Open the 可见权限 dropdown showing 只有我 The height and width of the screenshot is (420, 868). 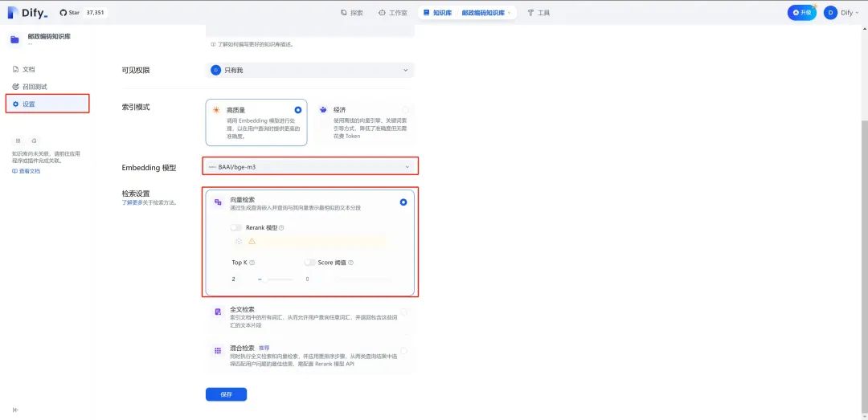click(x=309, y=71)
